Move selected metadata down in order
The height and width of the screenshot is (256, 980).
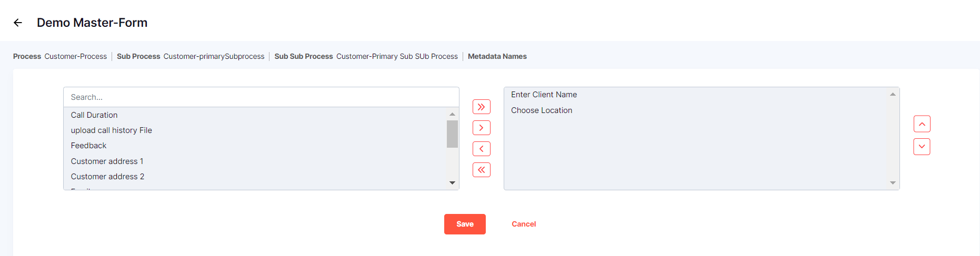pos(922,147)
